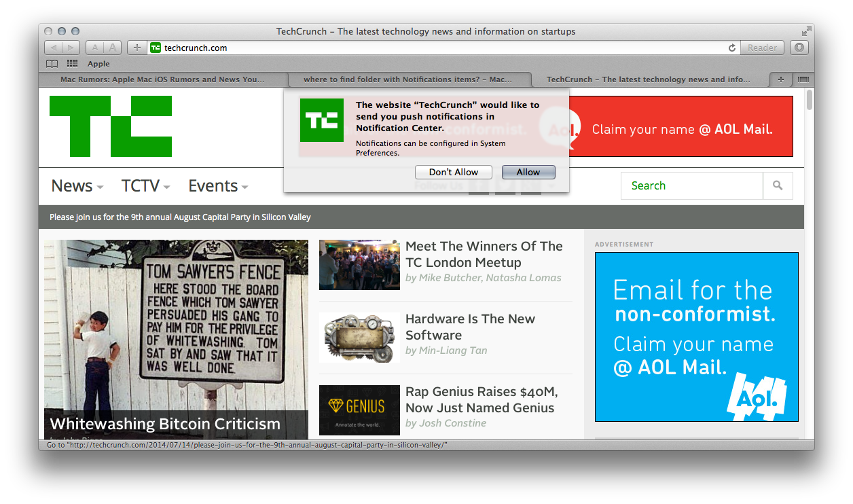Open the Reading List book icon

pyautogui.click(x=52, y=64)
